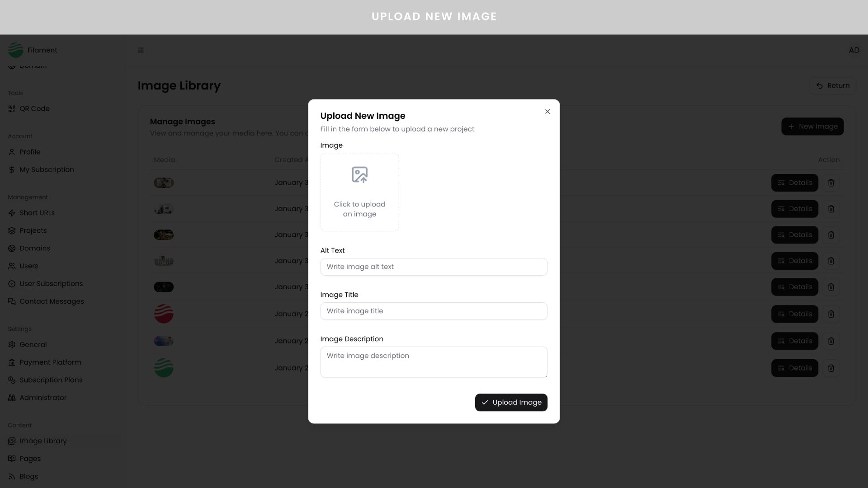Click the Filament logo icon
This screenshot has height=488, width=868.
[x=16, y=50]
